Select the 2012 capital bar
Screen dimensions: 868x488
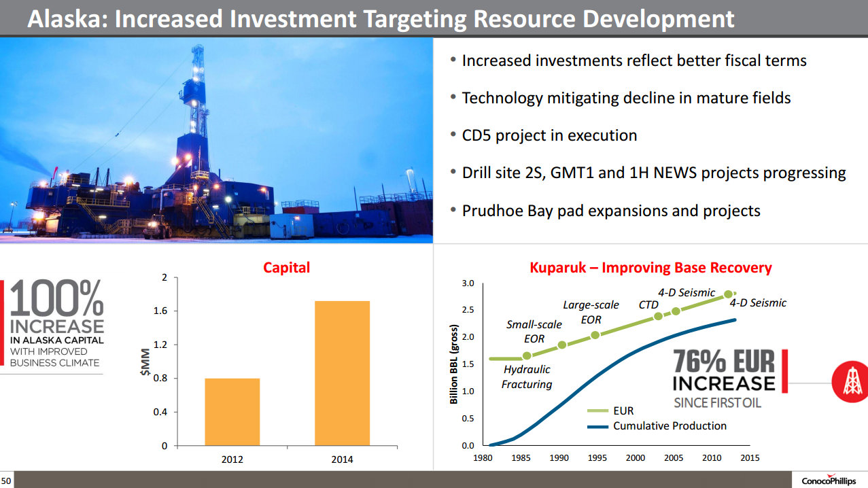(232, 412)
